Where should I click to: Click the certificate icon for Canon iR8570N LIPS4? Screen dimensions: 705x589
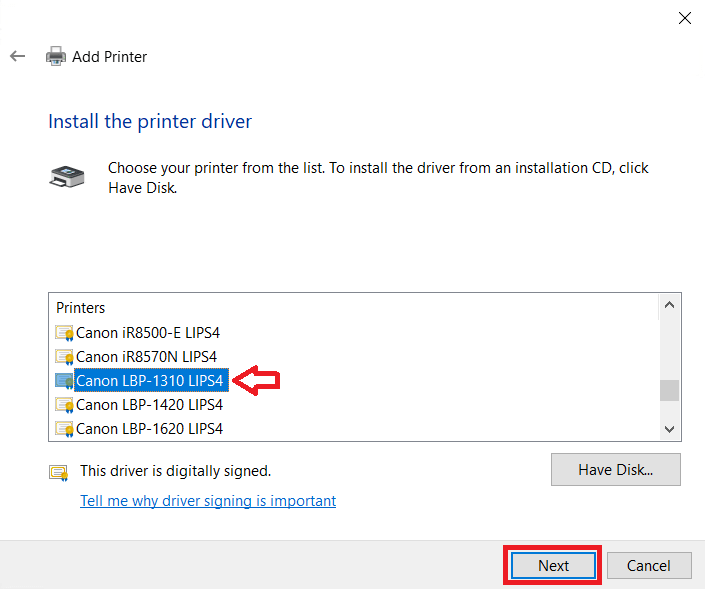tap(64, 357)
